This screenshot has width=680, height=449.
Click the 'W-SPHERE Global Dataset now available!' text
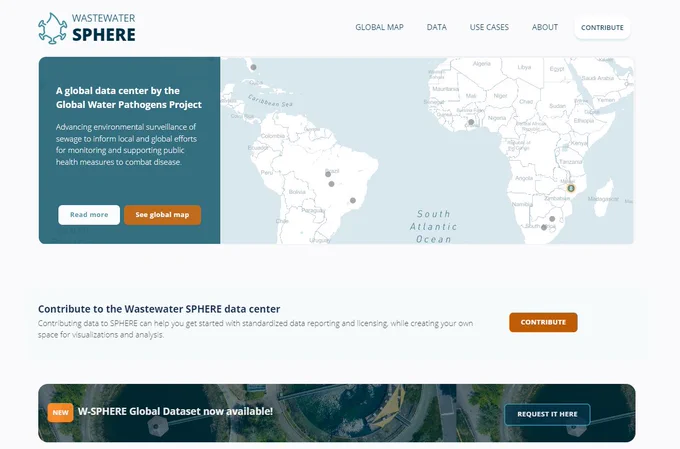pos(175,411)
